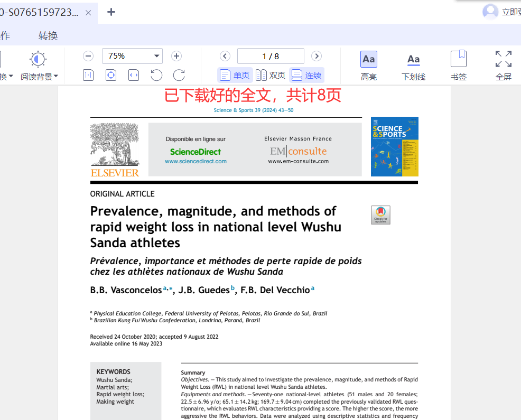The height and width of the screenshot is (420, 521).
Task: Click the document tab title S0765159723
Action: coord(39,12)
